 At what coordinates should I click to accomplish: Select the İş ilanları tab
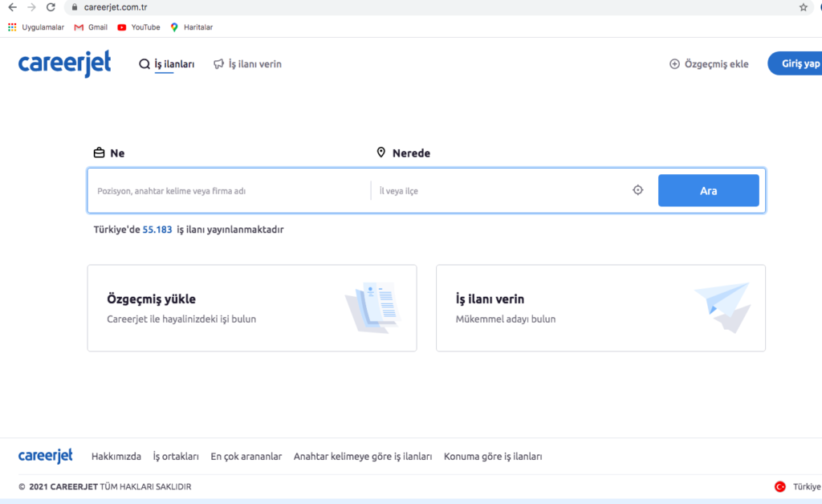click(167, 64)
